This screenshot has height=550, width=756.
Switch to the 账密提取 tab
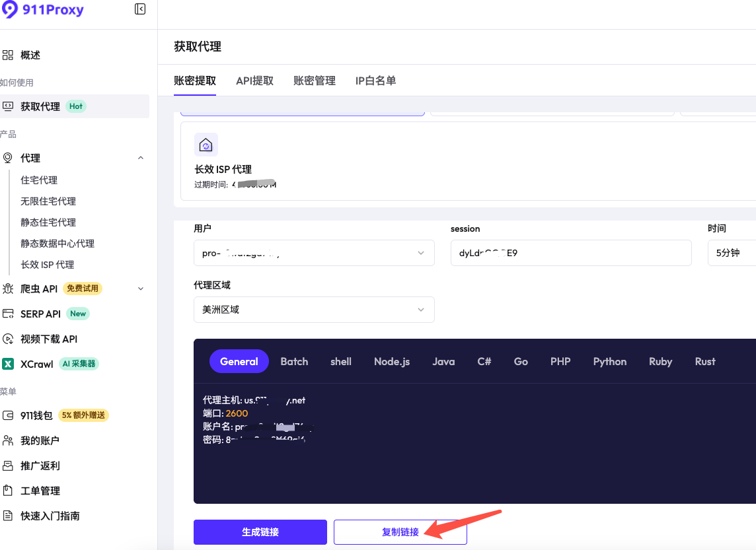pyautogui.click(x=195, y=81)
